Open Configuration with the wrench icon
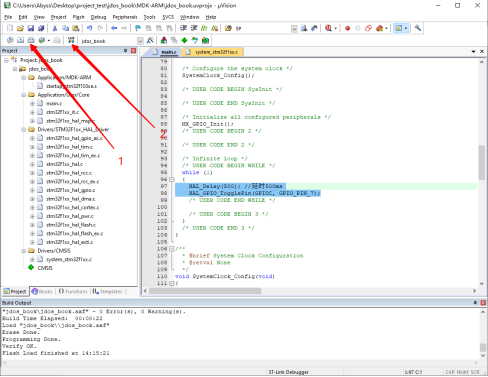 418,28
